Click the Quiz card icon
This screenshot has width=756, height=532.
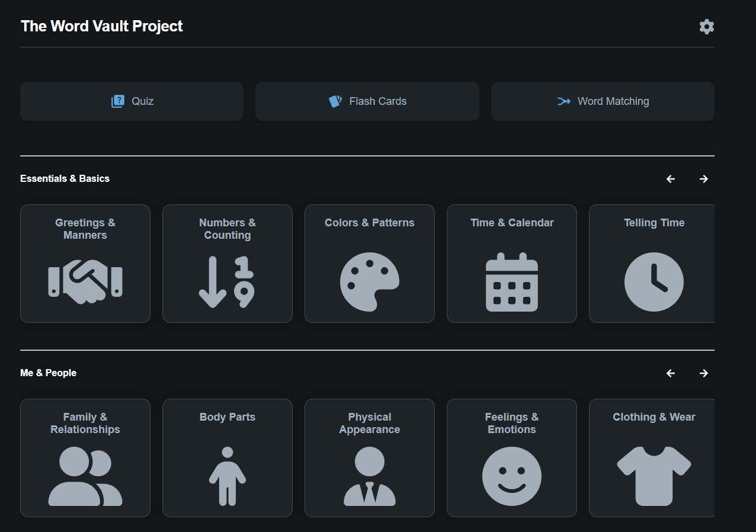[x=118, y=101]
